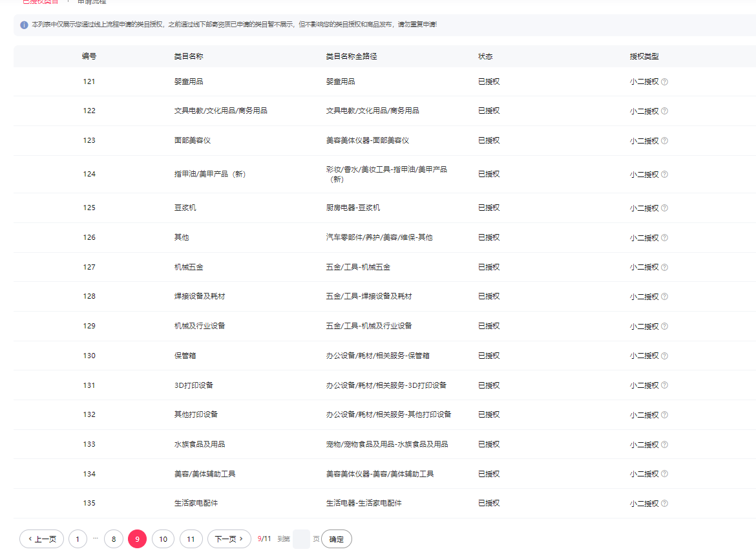
Task: Jump to page 1 in pagination
Action: [78, 539]
